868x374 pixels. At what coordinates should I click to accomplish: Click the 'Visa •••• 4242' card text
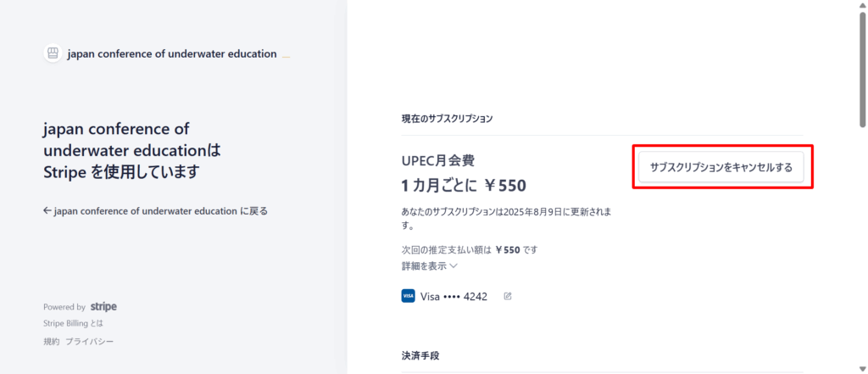coord(453,297)
